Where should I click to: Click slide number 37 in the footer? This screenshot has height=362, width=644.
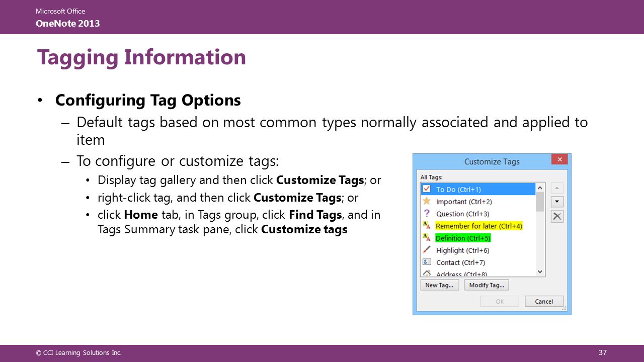[602, 352]
